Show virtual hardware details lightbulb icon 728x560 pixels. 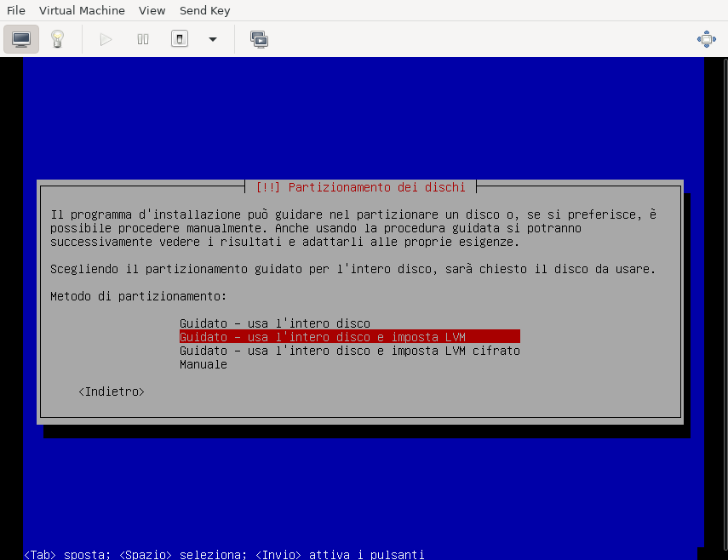tap(57, 39)
